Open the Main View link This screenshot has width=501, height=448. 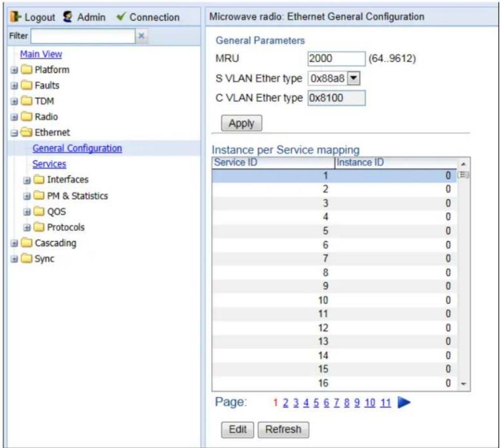(x=41, y=54)
